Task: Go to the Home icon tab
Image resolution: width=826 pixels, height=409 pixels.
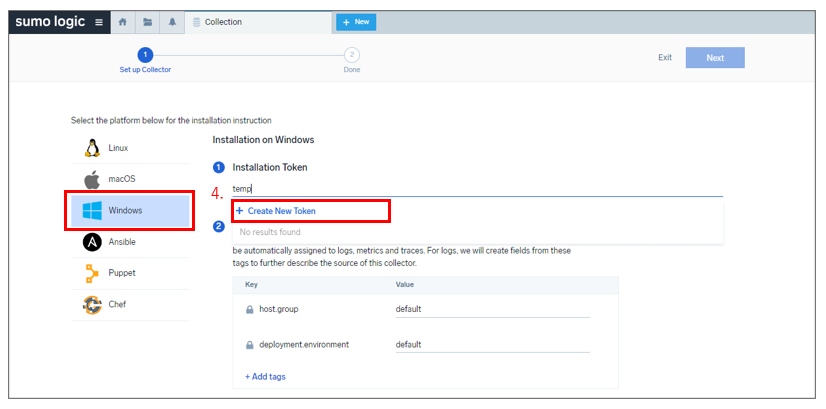Action: [123, 22]
